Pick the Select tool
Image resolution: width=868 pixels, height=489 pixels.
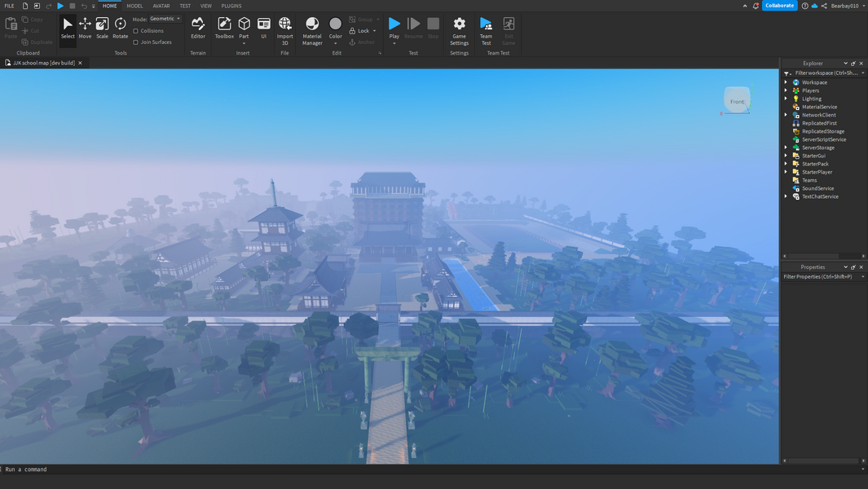[x=68, y=29]
